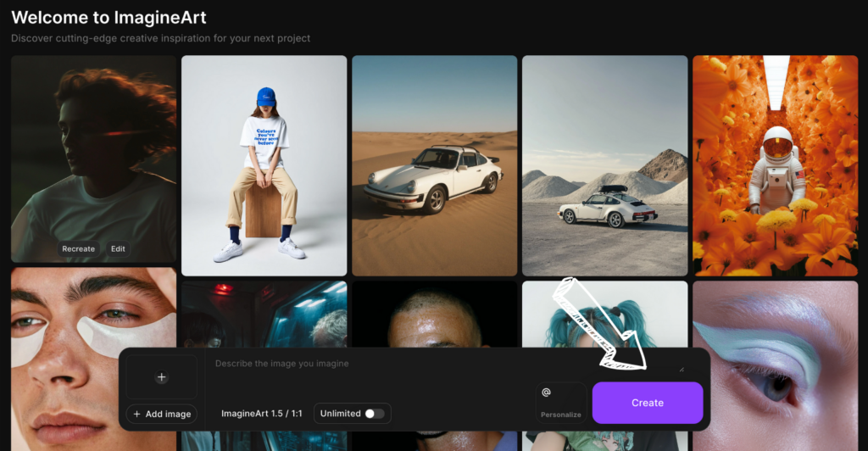This screenshot has width=868, height=451.
Task: Open the Personalize @ option
Action: tap(561, 403)
